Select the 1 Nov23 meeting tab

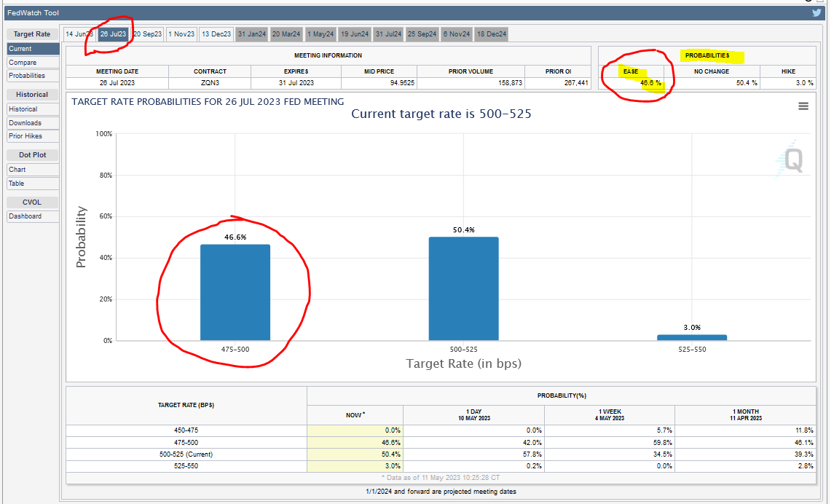181,34
